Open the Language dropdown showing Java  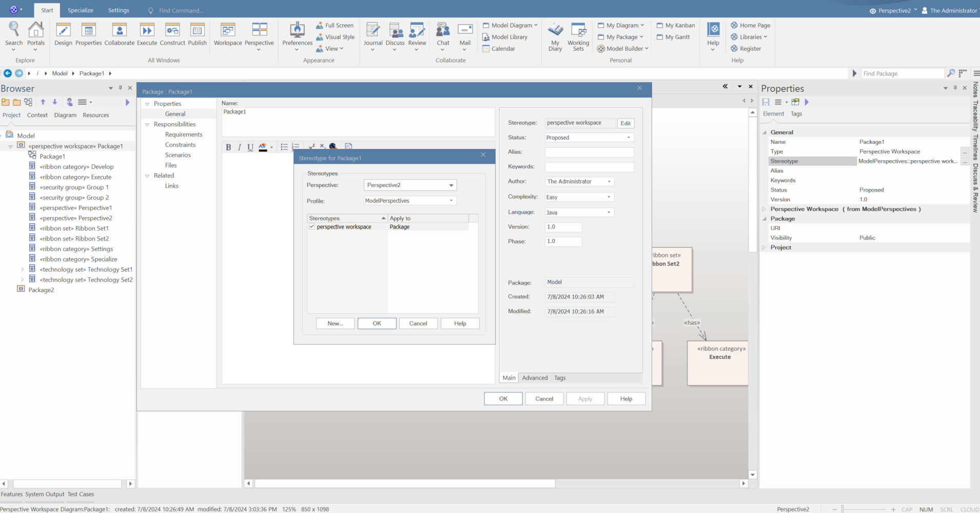click(x=579, y=213)
